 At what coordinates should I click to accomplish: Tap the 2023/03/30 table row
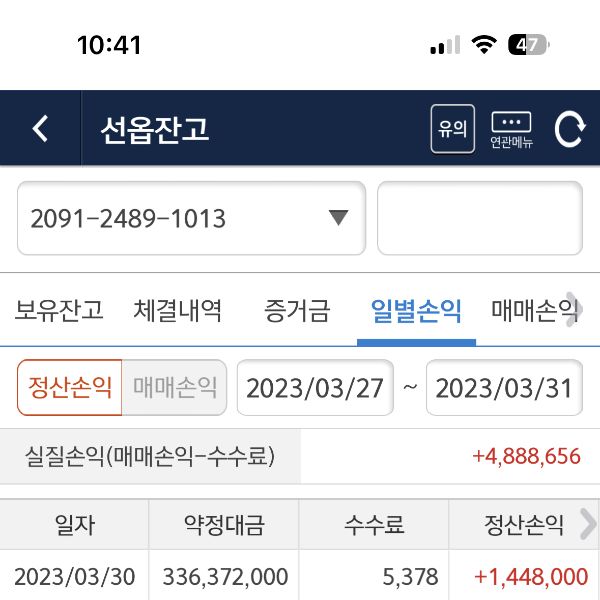pyautogui.click(x=300, y=576)
